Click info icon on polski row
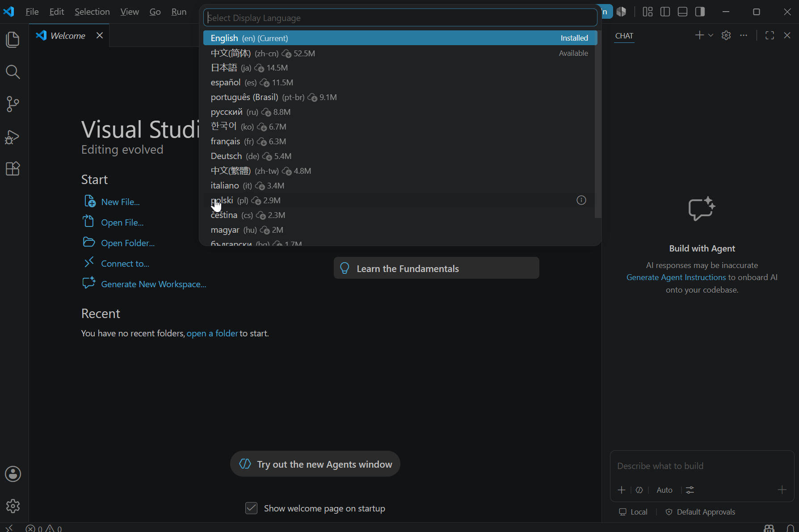Viewport: 799px width, 532px height. point(581,200)
